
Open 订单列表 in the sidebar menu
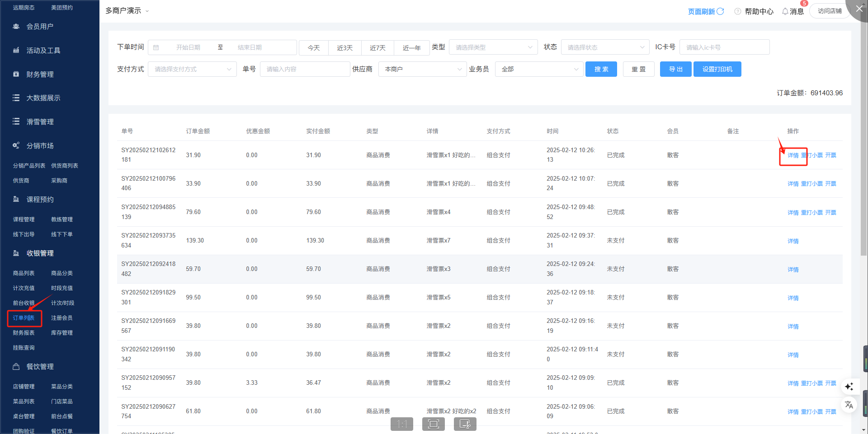tap(24, 318)
